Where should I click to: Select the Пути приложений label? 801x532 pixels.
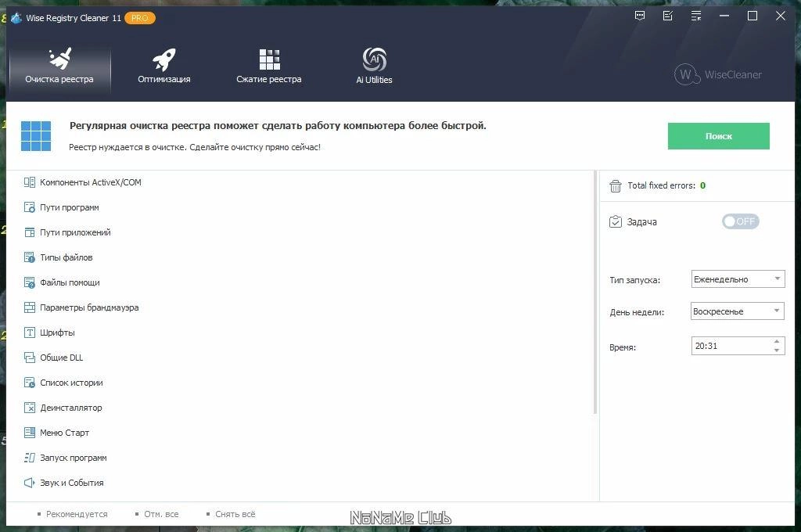[x=75, y=232]
